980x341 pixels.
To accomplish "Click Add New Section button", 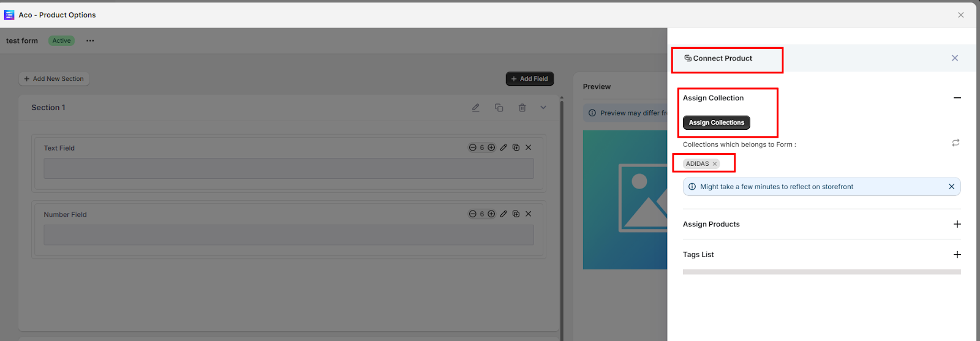I will (x=54, y=79).
